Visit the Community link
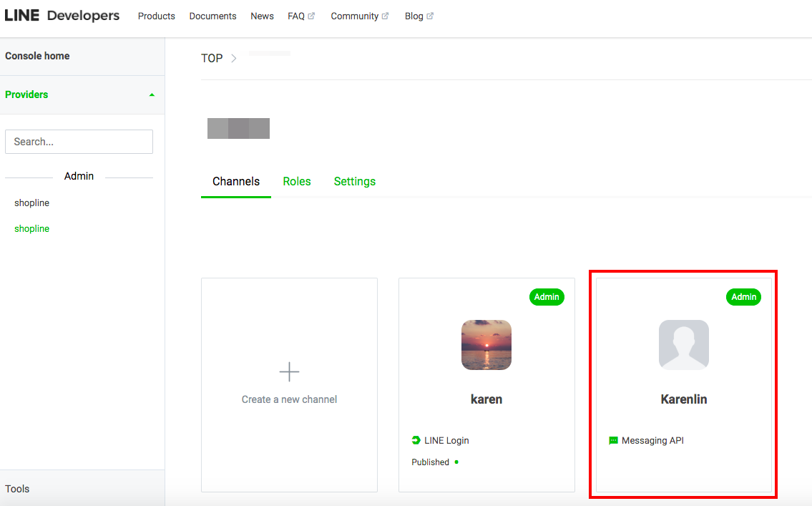This screenshot has height=506, width=812. [x=355, y=16]
